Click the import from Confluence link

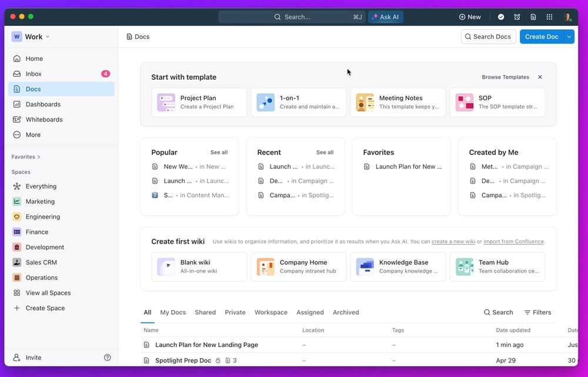coord(514,241)
